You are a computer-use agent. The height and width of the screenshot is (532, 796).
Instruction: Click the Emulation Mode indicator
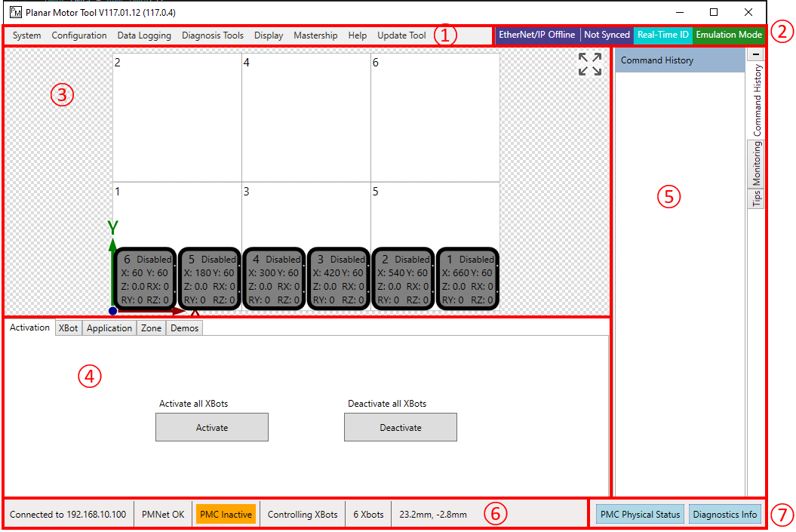pyautogui.click(x=728, y=35)
